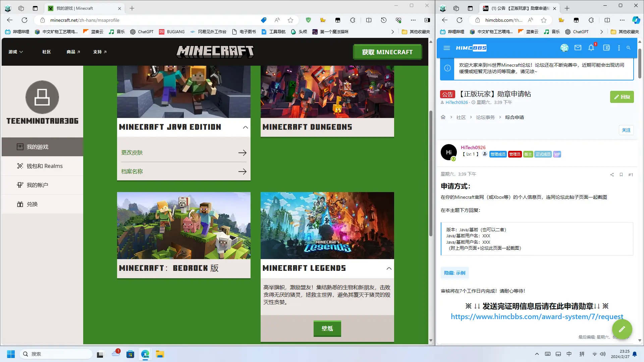Image resolution: width=644 pixels, height=362 pixels.
Task: Toggle the 隐藏: 示例 spoiler
Action: [x=454, y=273]
